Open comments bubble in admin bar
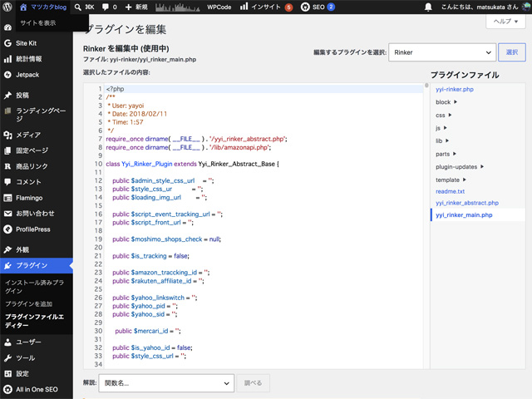 pyautogui.click(x=106, y=7)
